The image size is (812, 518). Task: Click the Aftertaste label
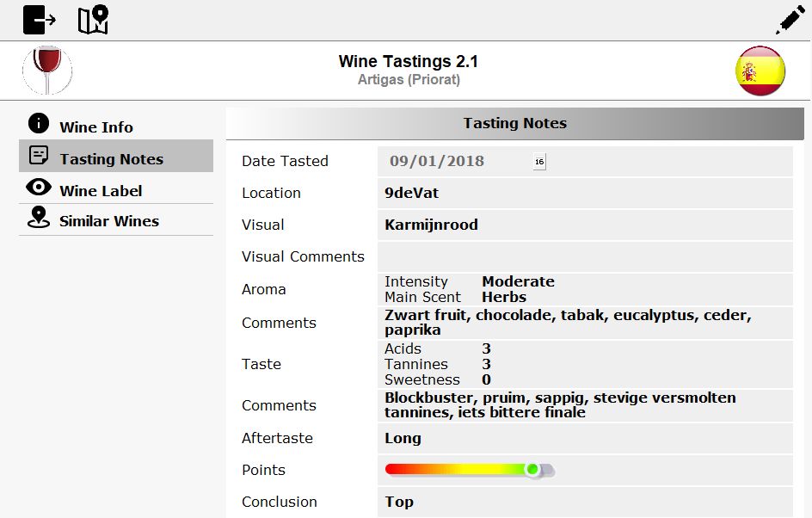[x=277, y=438]
